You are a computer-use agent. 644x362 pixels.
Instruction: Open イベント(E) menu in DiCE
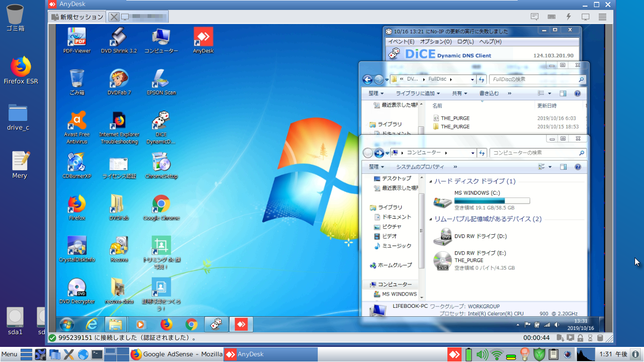pos(401,41)
